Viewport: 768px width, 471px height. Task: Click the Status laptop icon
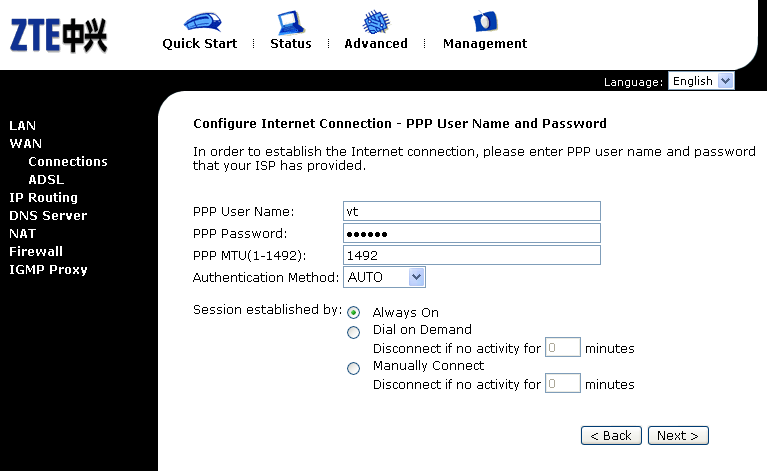290,23
